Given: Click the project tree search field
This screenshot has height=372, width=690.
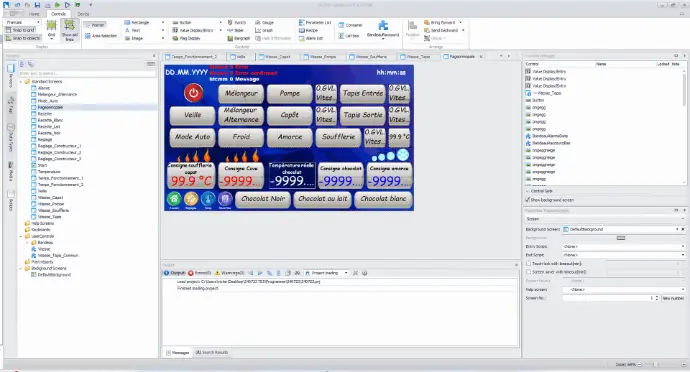Looking at the screenshot, I should 87,74.
